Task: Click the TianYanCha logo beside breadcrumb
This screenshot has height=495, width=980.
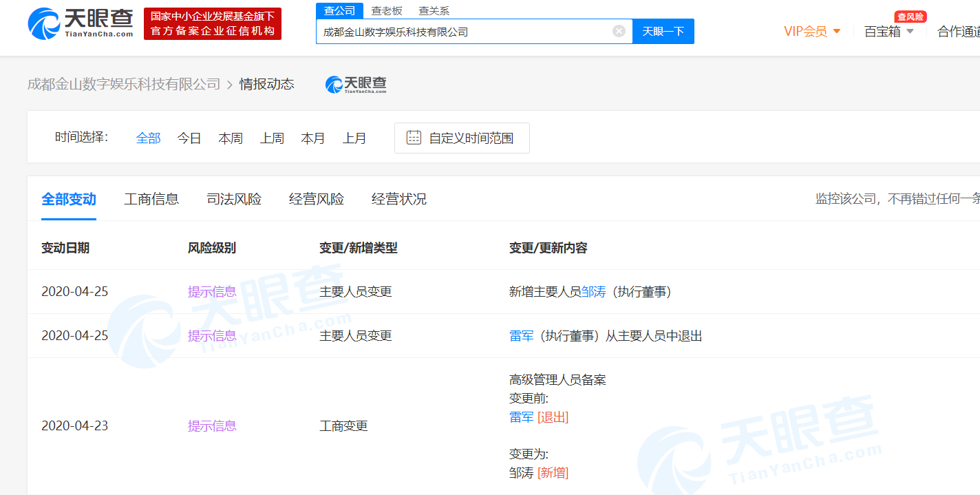Action: [x=356, y=84]
